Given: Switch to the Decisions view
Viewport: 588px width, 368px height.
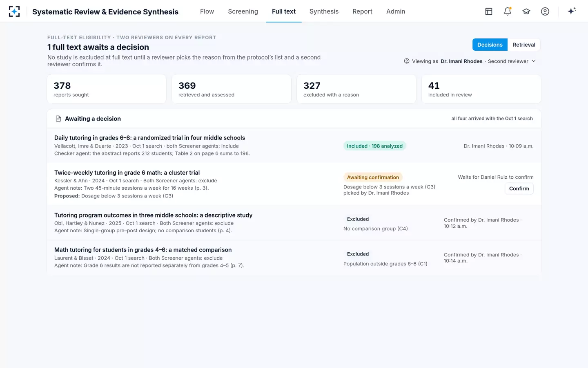Looking at the screenshot, I should click(490, 45).
